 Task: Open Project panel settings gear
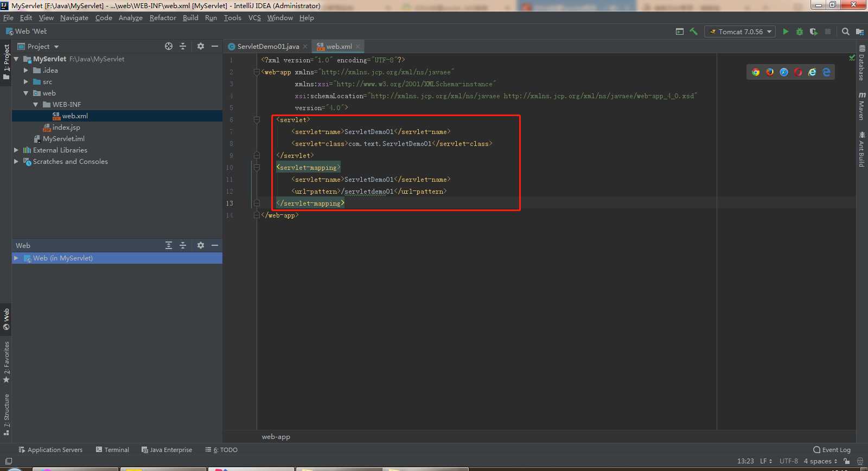[x=201, y=46]
